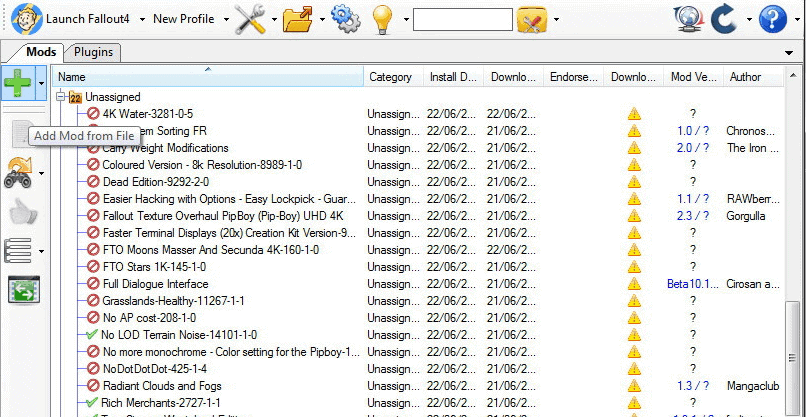Sort by the Author column header

pyautogui.click(x=754, y=77)
